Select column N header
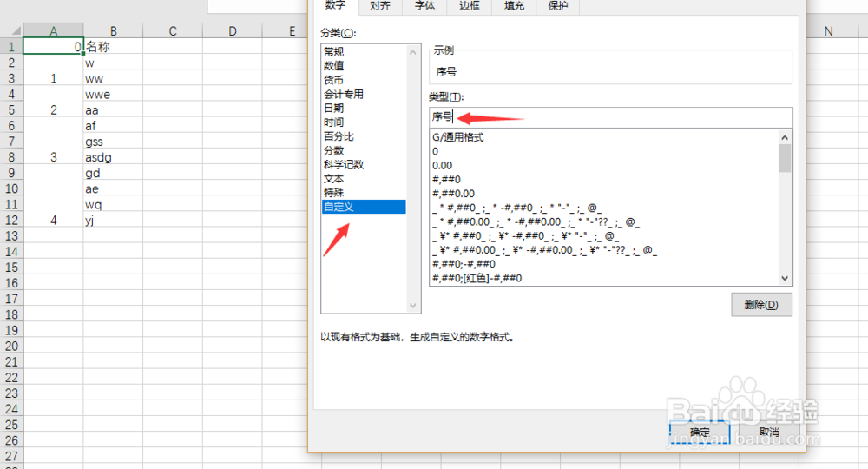This screenshot has width=868, height=469. coord(828,31)
